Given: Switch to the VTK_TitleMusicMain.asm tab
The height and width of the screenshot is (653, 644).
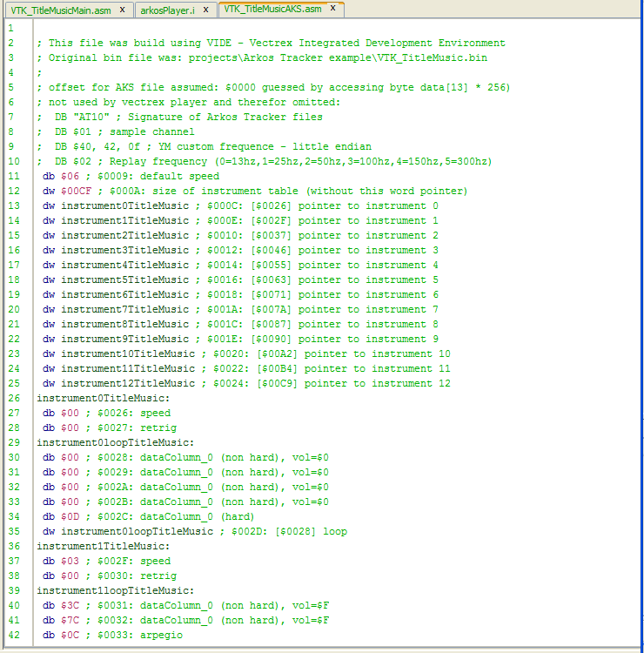Looking at the screenshot, I should click(61, 10).
